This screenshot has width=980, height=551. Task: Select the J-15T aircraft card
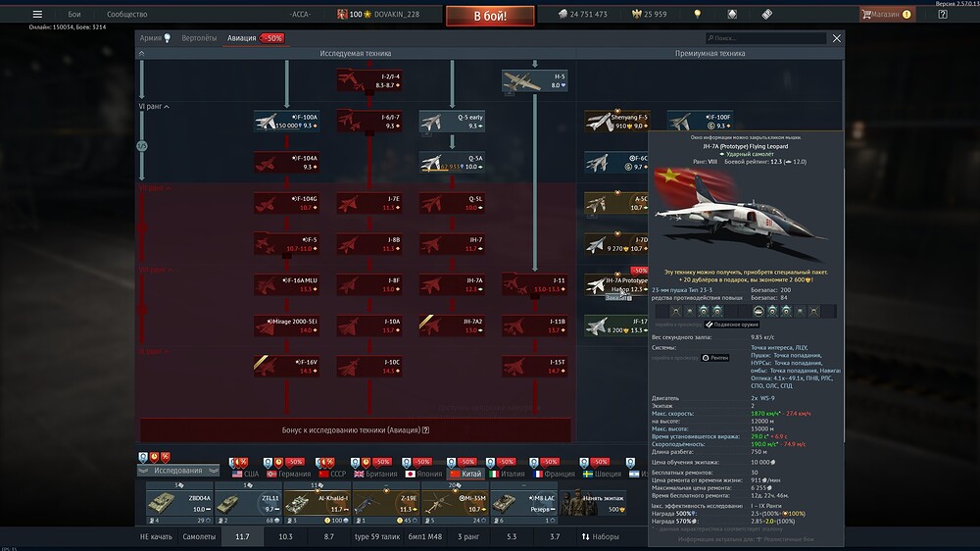[x=535, y=367]
